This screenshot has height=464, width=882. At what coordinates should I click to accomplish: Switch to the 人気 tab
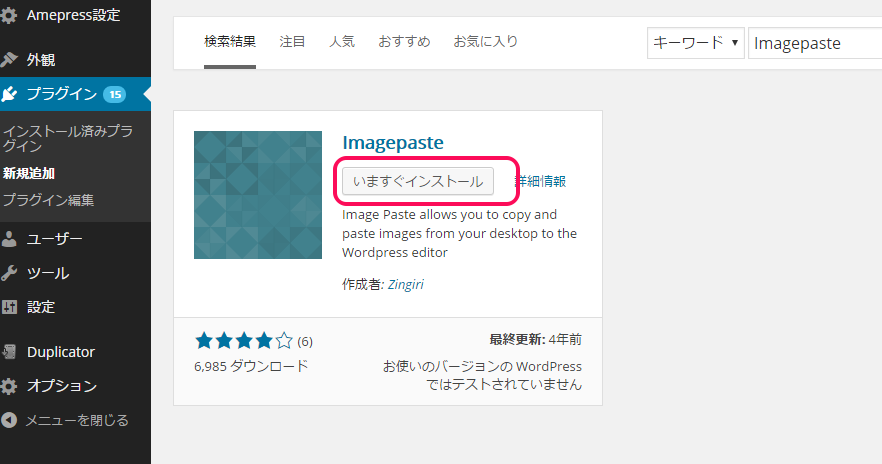click(x=342, y=42)
